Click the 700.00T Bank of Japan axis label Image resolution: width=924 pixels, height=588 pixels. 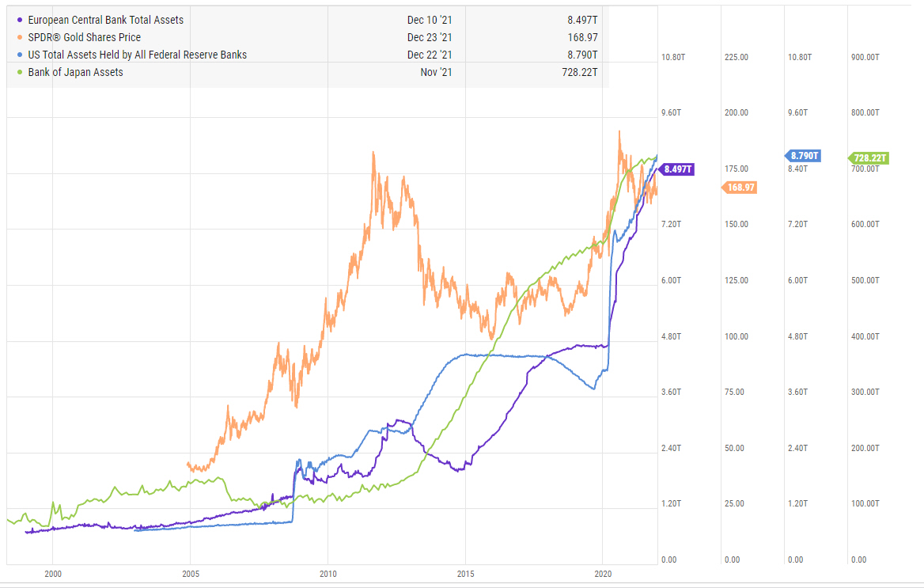(865, 169)
